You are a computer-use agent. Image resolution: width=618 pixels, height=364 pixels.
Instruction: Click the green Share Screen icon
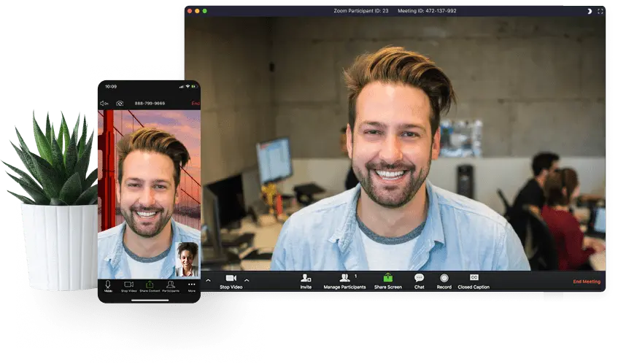(388, 278)
